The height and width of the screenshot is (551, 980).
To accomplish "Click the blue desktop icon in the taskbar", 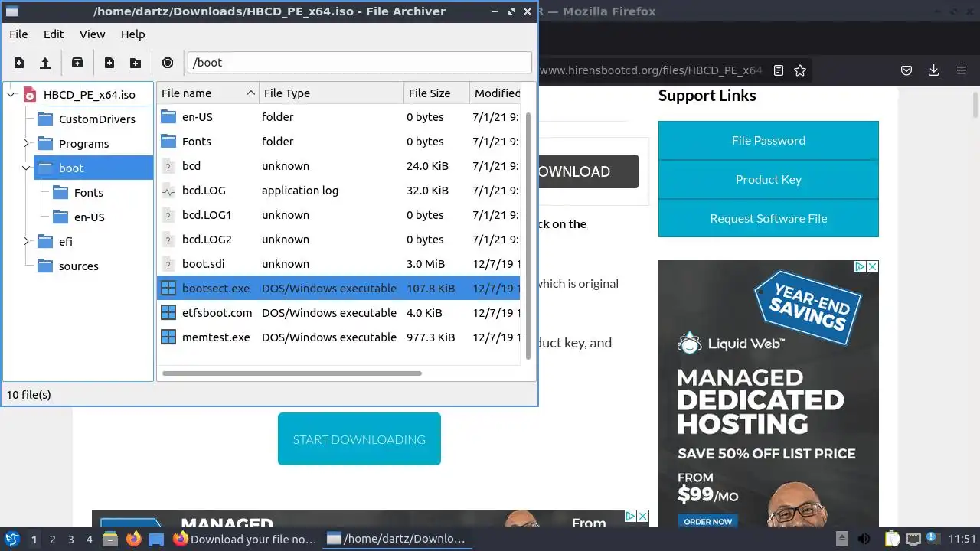I will click(x=156, y=539).
